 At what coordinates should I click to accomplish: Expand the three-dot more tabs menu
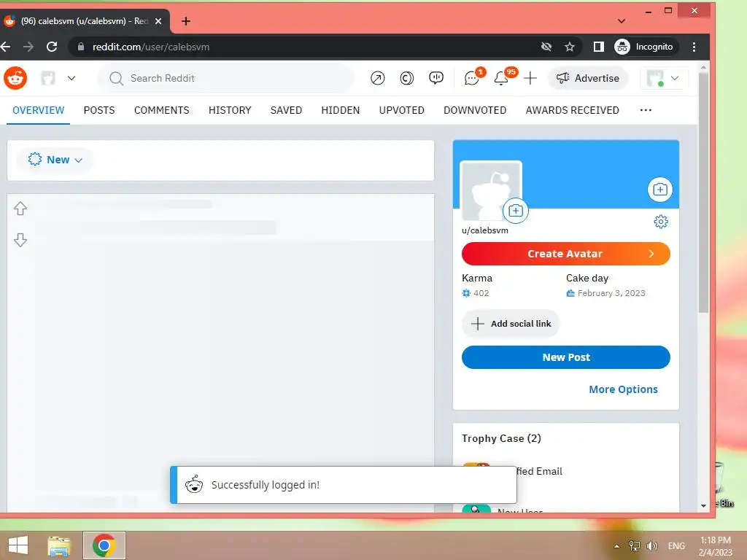tap(646, 110)
